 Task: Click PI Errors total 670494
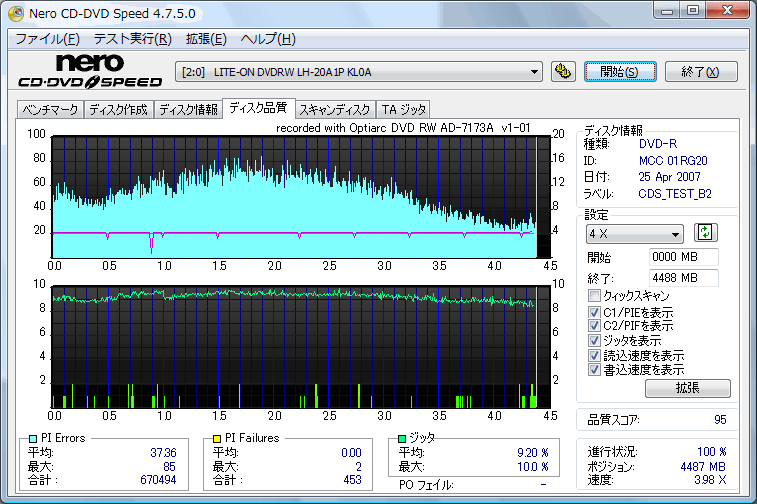click(x=158, y=480)
